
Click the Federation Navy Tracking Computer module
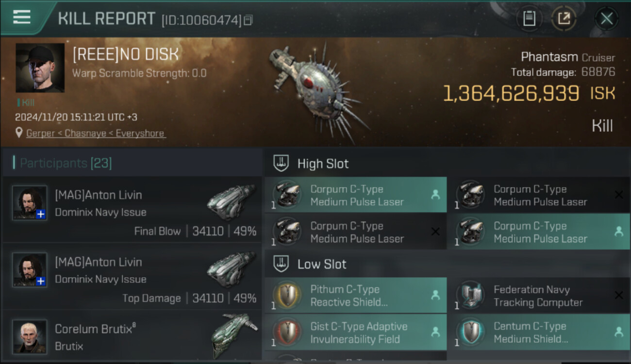(539, 295)
